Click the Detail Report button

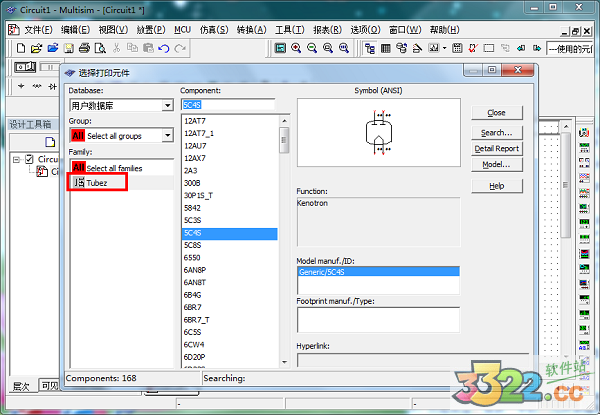497,148
